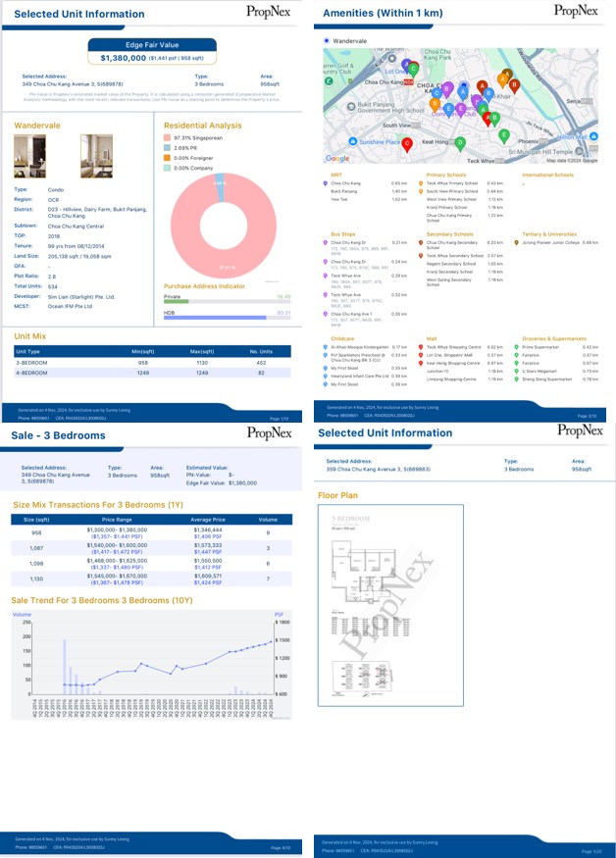The width and height of the screenshot is (616, 858).
Task: Click the left Wandervale photo thumbnail
Action: coord(29,156)
